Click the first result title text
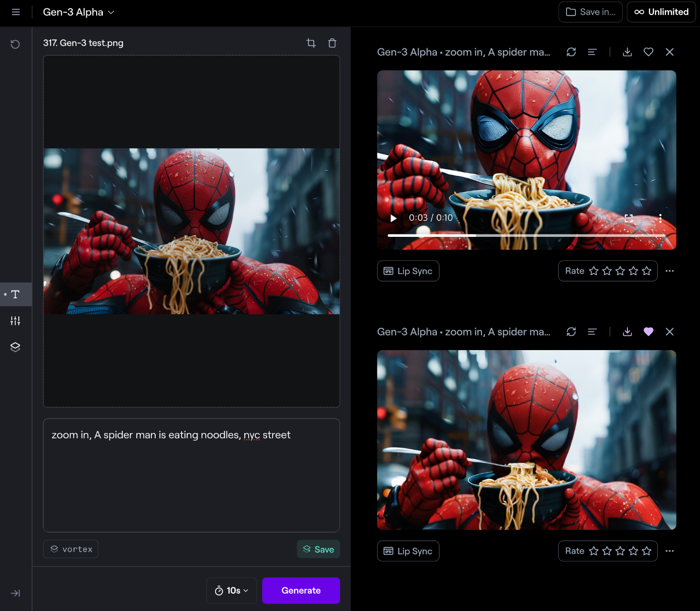Image resolution: width=700 pixels, height=611 pixels. coord(464,52)
